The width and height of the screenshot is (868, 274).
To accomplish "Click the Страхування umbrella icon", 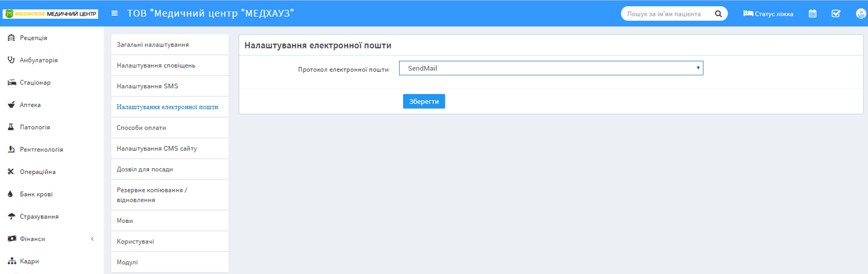I will [x=11, y=217].
